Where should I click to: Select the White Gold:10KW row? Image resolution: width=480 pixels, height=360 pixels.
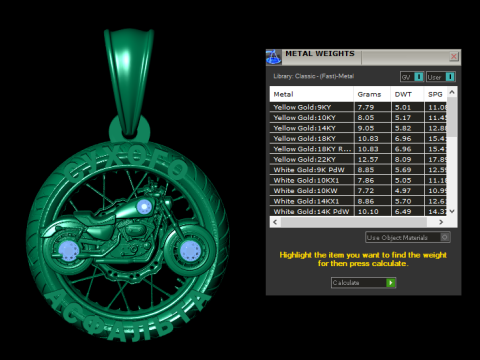(x=358, y=191)
